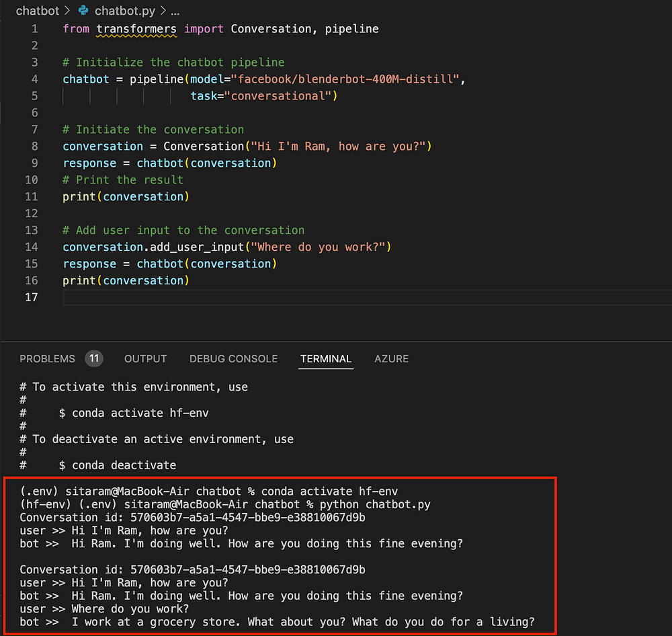Viewport: 672px width, 636px height.
Task: Click terminal line 'user >> Where do you work?'
Action: [x=104, y=609]
